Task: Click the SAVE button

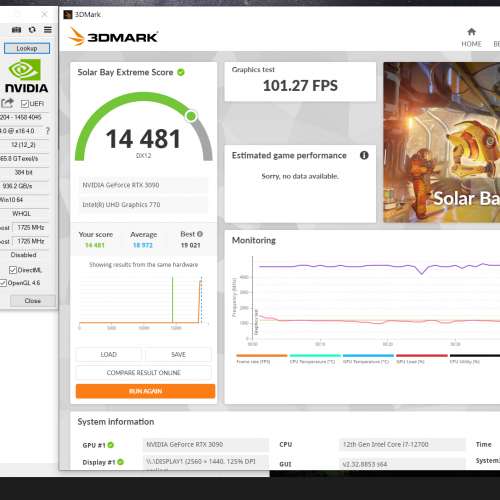Action: tap(178, 354)
